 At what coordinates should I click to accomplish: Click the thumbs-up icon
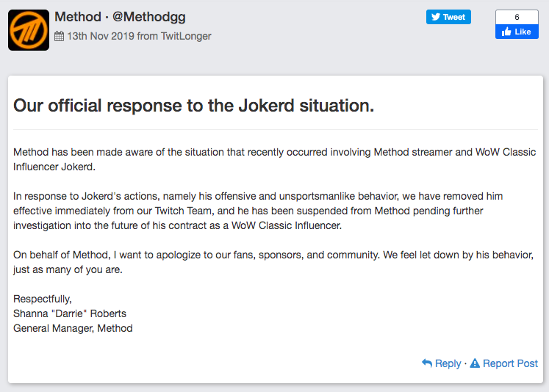tap(506, 32)
